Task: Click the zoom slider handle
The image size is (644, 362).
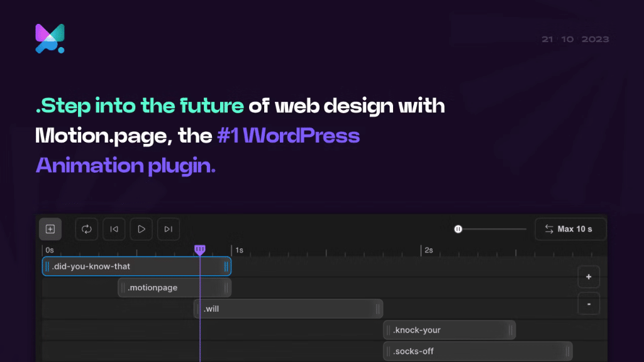Action: tap(458, 229)
